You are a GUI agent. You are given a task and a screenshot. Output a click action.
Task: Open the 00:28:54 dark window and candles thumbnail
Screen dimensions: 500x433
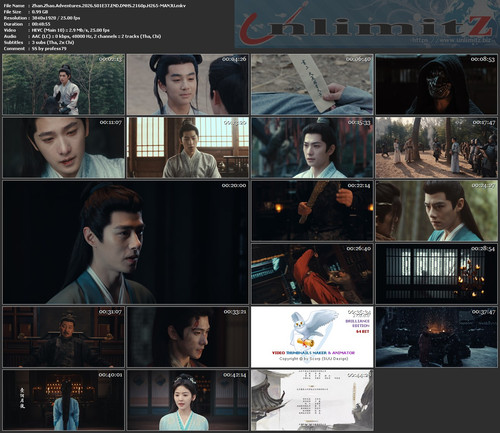(436, 274)
